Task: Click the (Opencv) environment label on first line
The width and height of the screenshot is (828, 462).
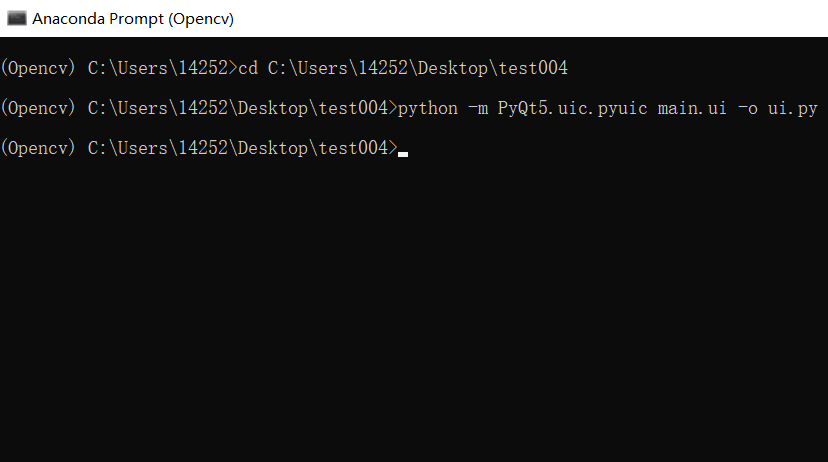Action: pos(38,68)
